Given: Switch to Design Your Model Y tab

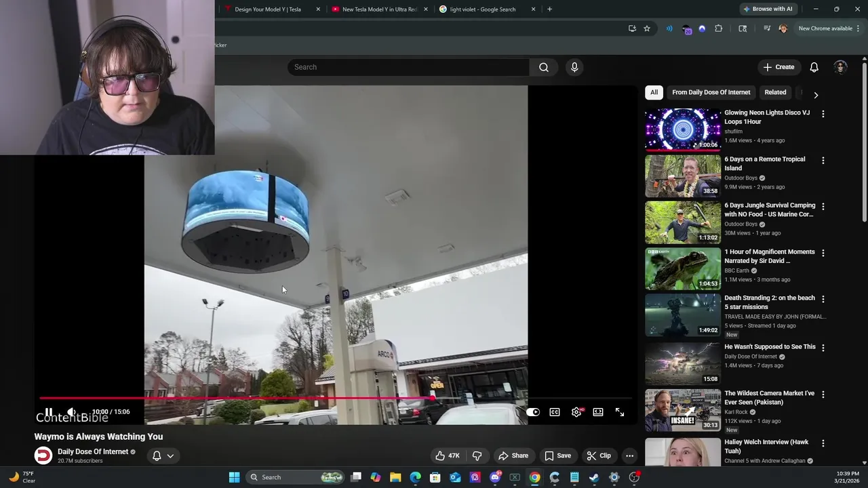Looking at the screenshot, I should point(271,9).
